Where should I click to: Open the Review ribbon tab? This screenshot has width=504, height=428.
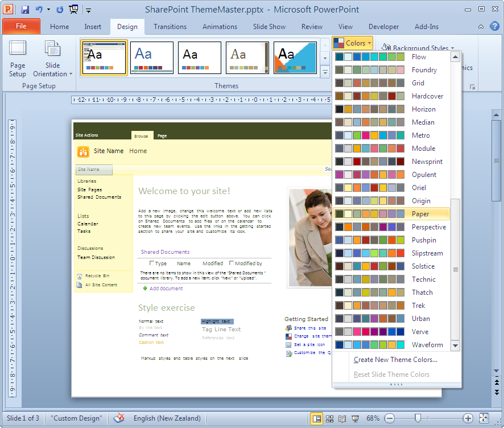(312, 27)
